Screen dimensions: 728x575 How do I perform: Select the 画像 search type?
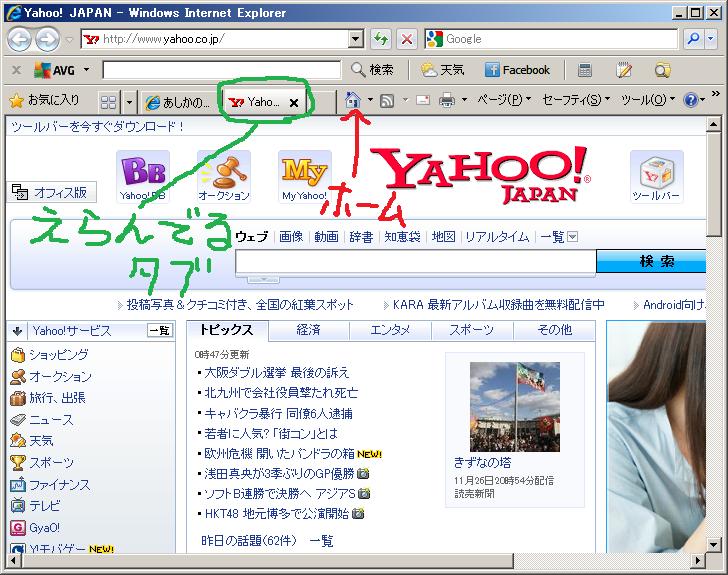(291, 237)
